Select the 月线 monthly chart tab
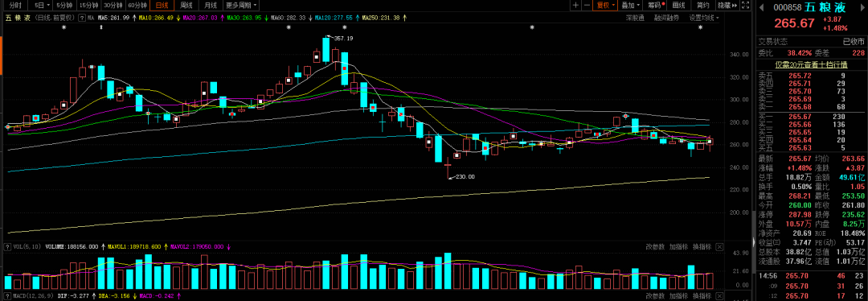 point(211,6)
